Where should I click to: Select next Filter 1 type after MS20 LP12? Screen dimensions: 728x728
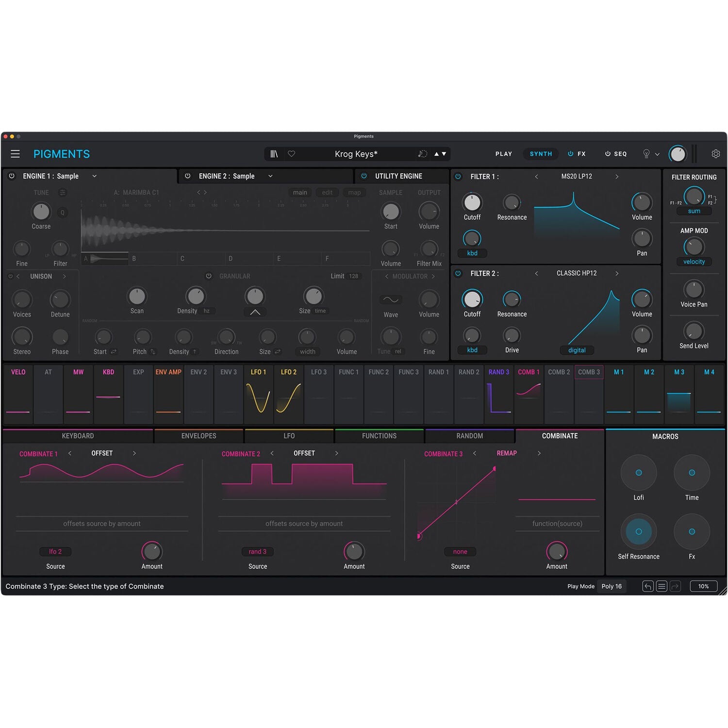tap(617, 177)
